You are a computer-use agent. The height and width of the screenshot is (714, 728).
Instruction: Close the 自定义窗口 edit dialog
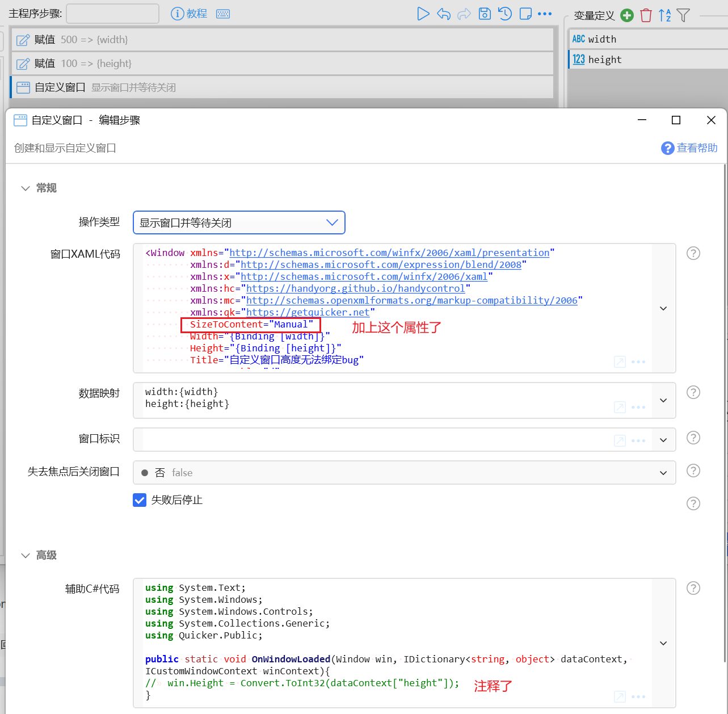click(x=711, y=120)
